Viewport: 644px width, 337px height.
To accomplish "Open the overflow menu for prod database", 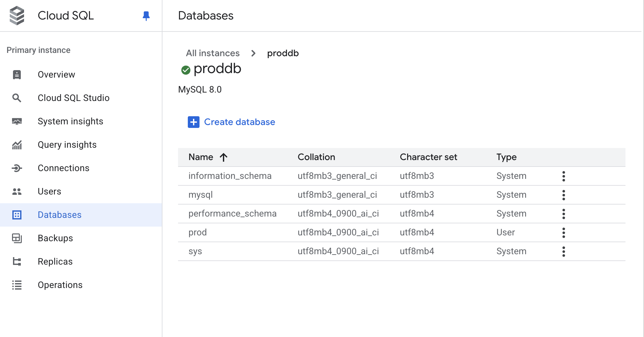I will tap(564, 232).
